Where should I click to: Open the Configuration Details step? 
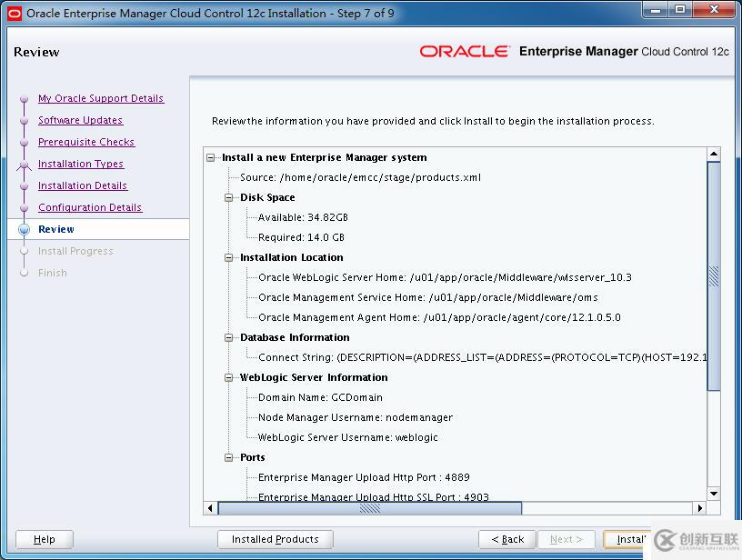pos(90,207)
